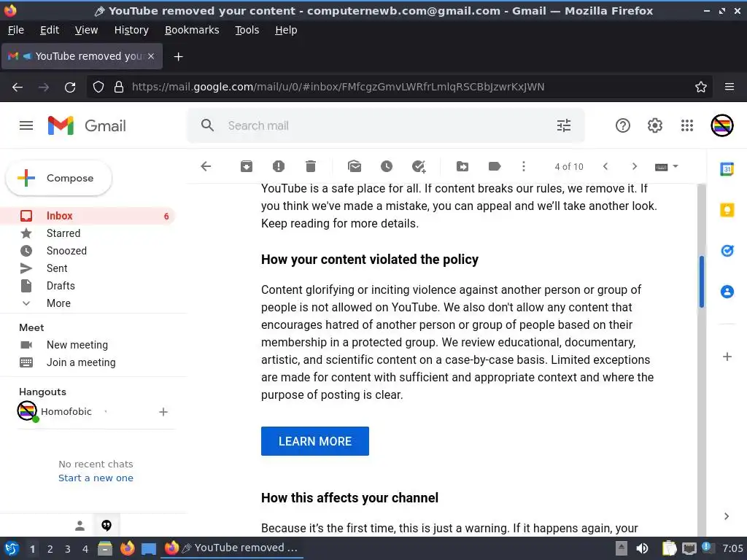Click the Gmail logo
Screen dimensions: 747x560
pyautogui.click(x=88, y=125)
